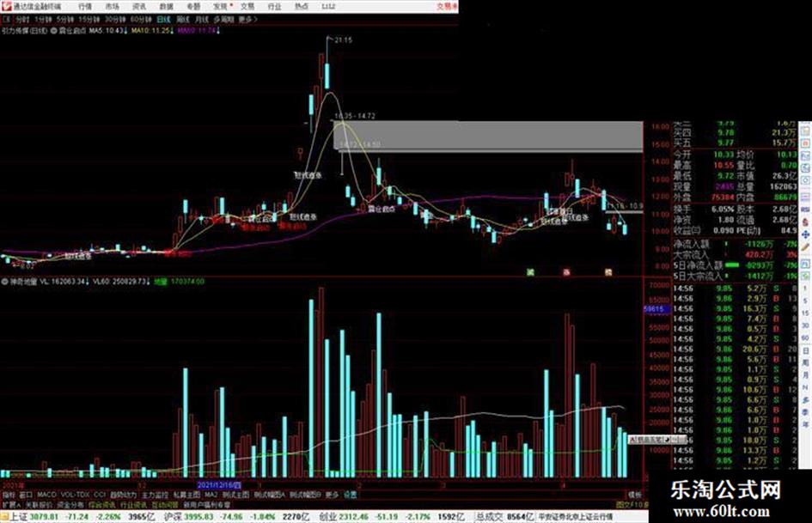Click the 模板 button at bottom right
This screenshot has height=523, width=812.
[x=634, y=495]
